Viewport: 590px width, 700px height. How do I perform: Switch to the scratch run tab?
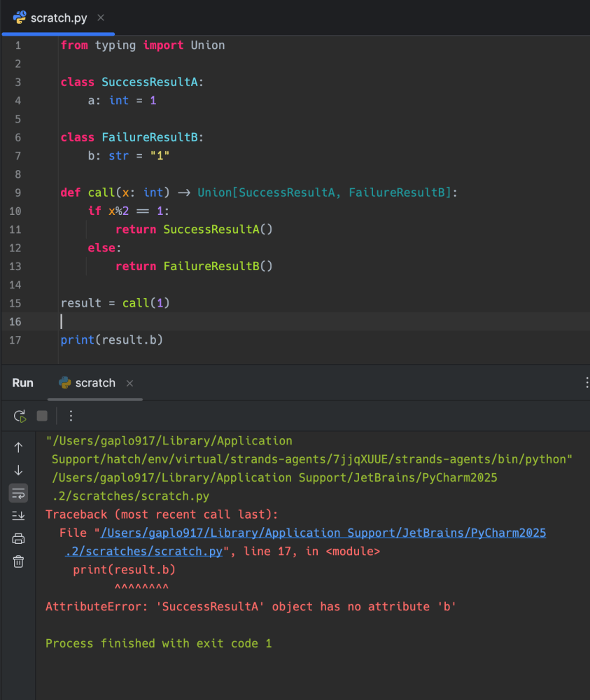(x=94, y=383)
